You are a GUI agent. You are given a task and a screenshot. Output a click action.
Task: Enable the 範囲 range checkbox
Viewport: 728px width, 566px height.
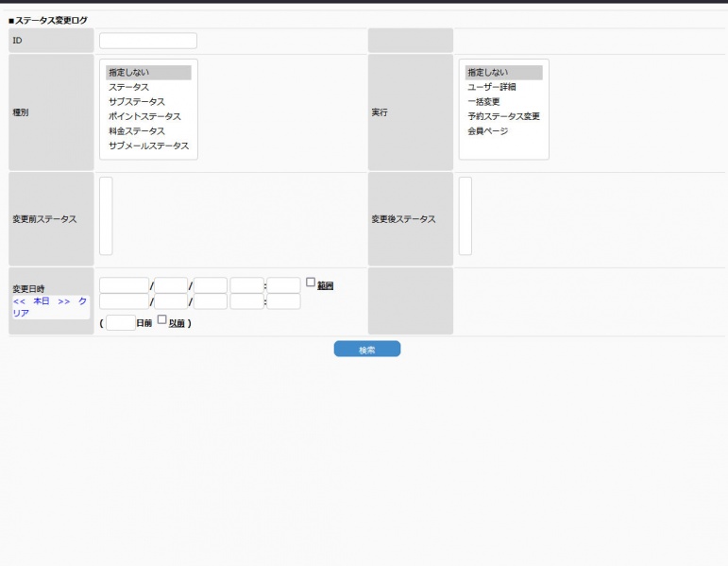pos(311,283)
